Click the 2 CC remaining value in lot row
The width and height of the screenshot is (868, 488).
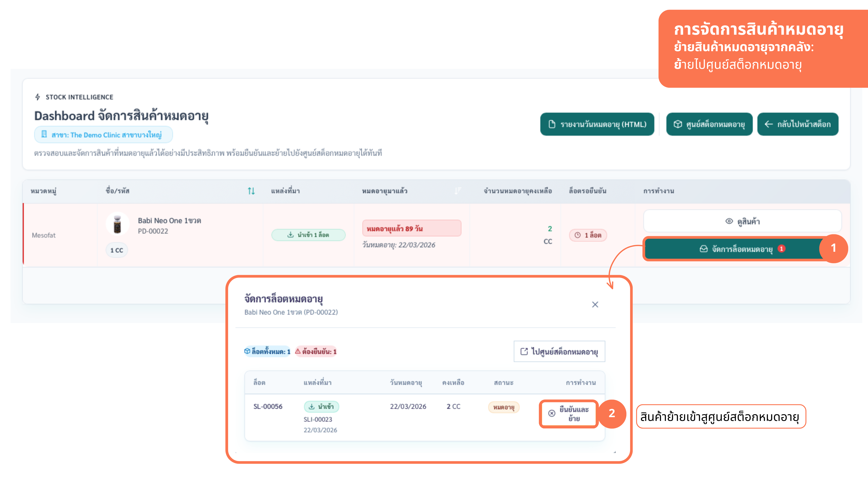click(454, 406)
